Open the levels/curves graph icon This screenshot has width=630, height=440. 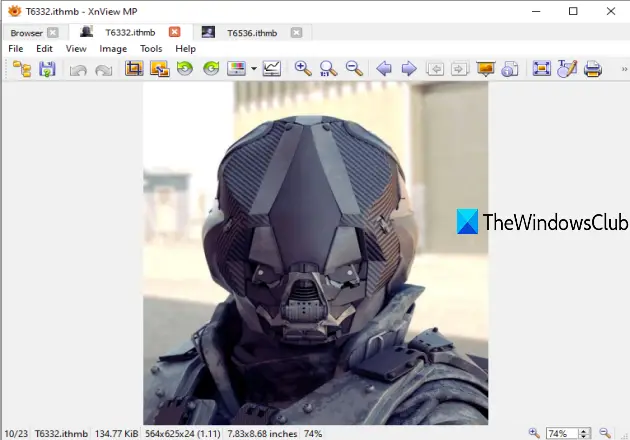pyautogui.click(x=272, y=69)
